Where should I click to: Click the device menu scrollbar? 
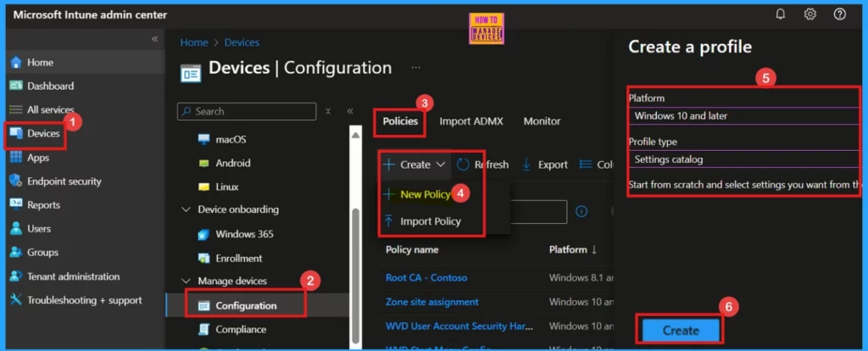pyautogui.click(x=355, y=276)
